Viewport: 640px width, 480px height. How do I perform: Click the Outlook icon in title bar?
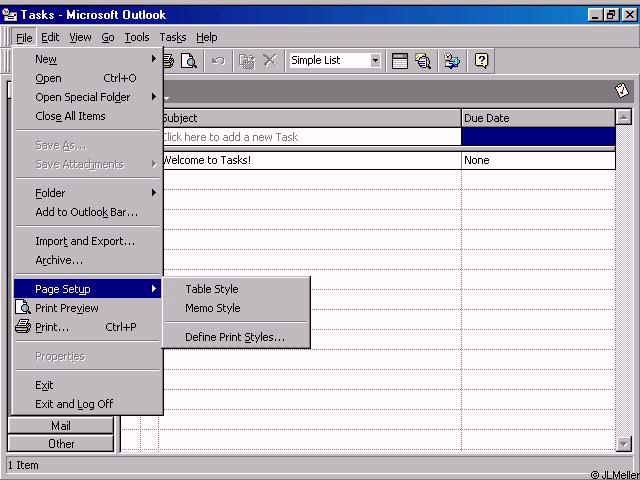pyautogui.click(x=10, y=15)
